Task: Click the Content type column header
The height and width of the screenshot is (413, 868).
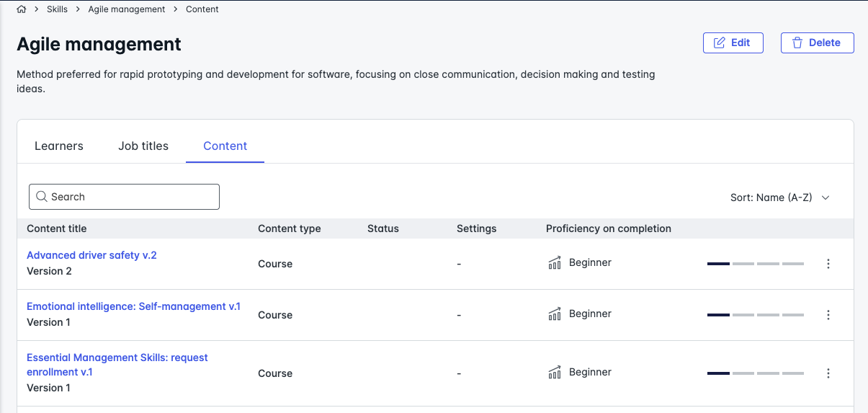Action: (x=290, y=228)
